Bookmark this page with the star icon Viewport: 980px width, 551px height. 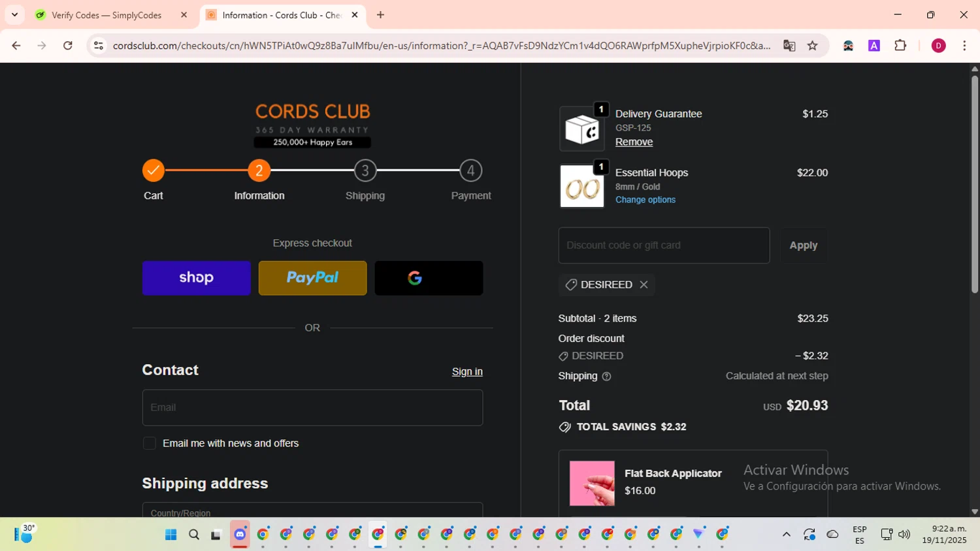tap(813, 46)
